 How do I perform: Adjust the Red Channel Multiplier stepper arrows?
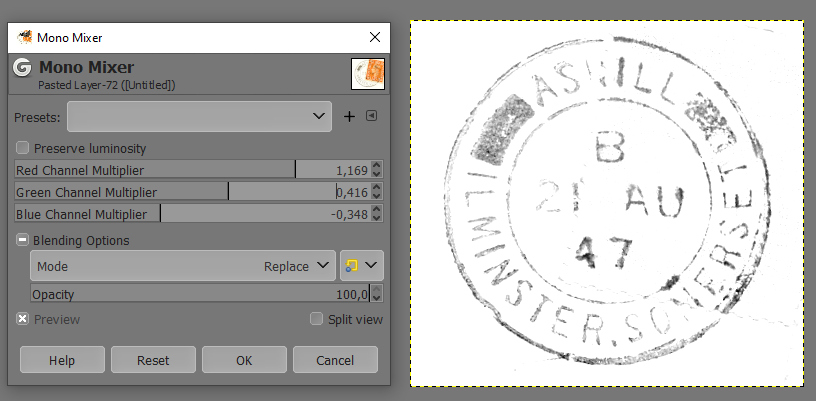coord(377,170)
